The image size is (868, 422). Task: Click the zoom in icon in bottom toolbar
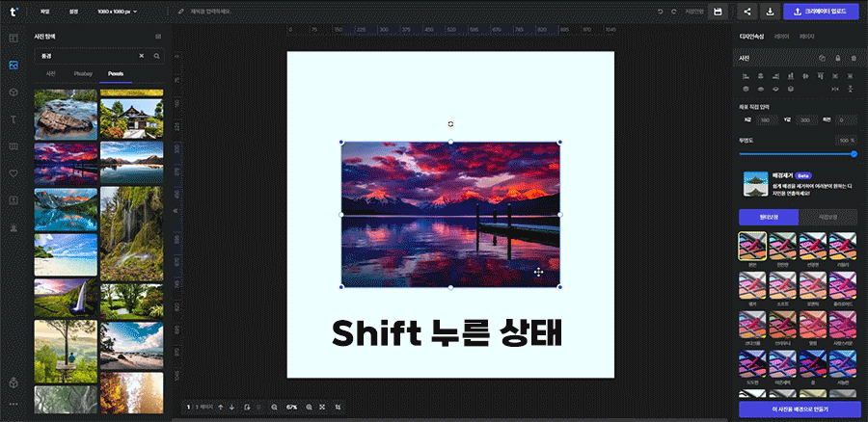tap(309, 408)
